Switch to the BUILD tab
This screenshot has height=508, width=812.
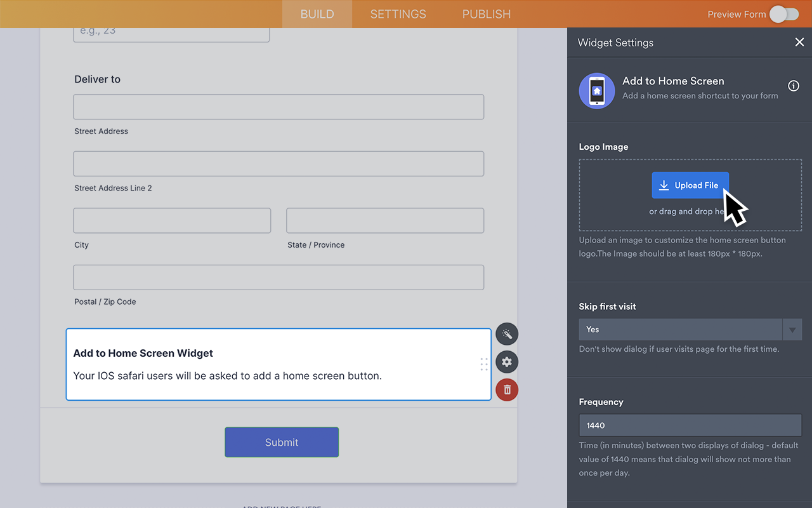point(317,14)
